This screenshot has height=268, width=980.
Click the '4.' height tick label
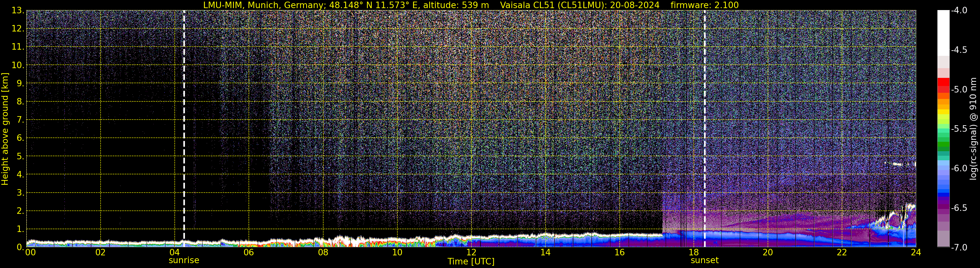(20, 175)
